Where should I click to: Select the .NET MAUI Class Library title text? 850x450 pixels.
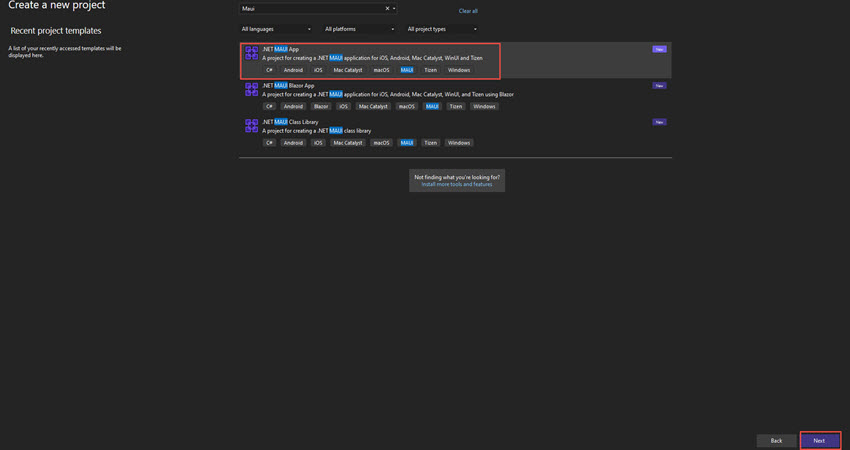(x=290, y=122)
